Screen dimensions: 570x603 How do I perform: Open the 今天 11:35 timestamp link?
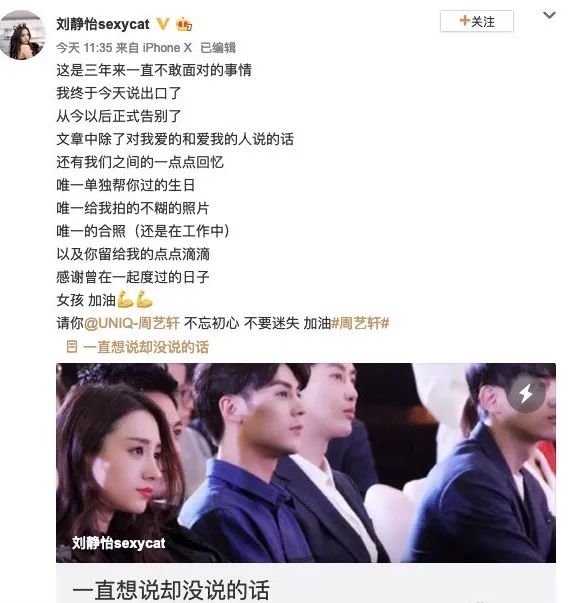84,48
